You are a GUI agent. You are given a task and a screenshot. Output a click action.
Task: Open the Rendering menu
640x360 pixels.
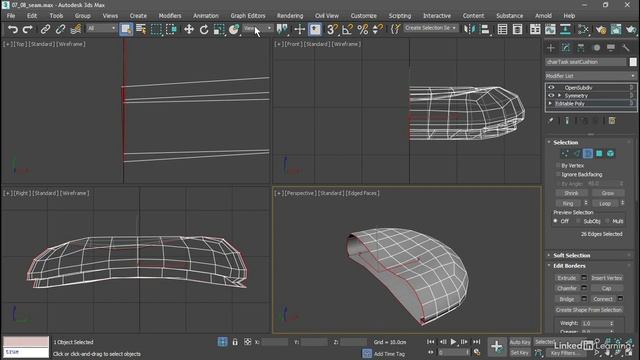tap(290, 16)
